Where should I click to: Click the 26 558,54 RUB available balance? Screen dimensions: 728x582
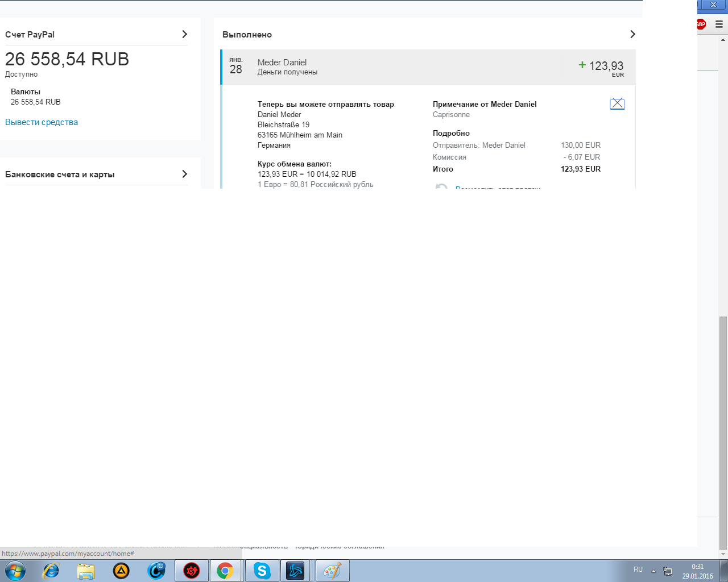click(67, 59)
